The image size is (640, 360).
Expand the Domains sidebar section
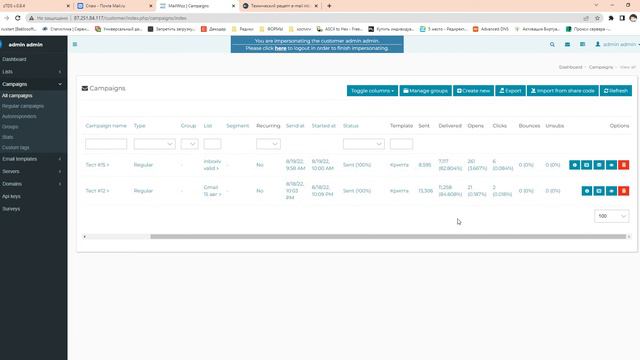coord(33,184)
